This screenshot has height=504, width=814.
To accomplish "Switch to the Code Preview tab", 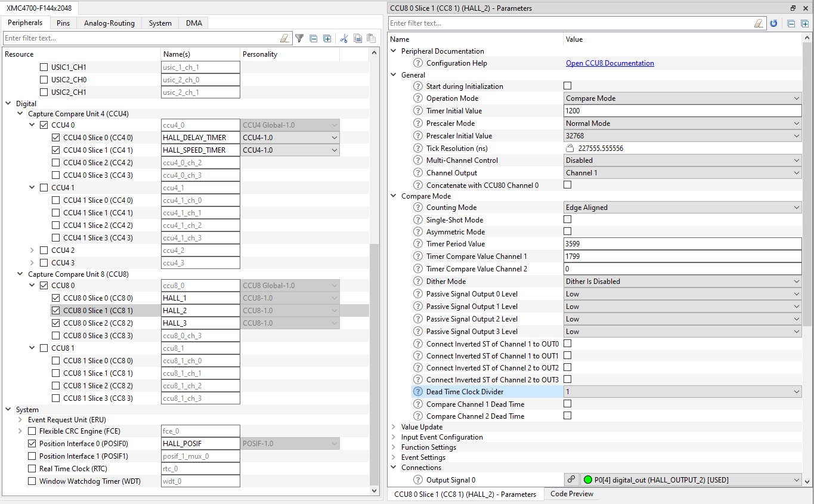I will (x=572, y=494).
